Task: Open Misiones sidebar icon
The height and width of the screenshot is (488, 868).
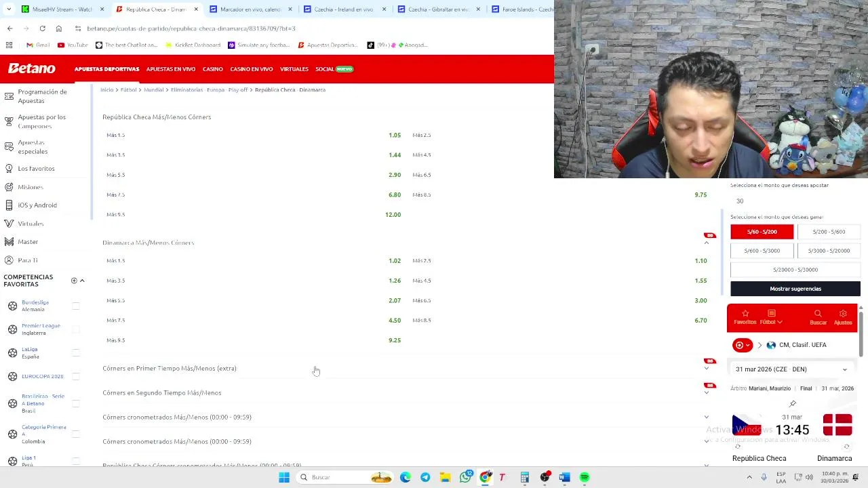Action: coord(9,186)
